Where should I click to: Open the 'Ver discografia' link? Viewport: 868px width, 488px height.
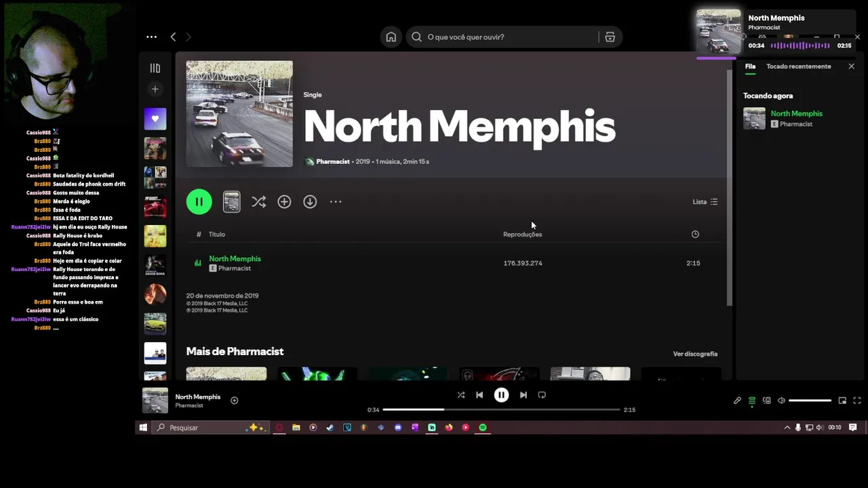[x=695, y=354]
